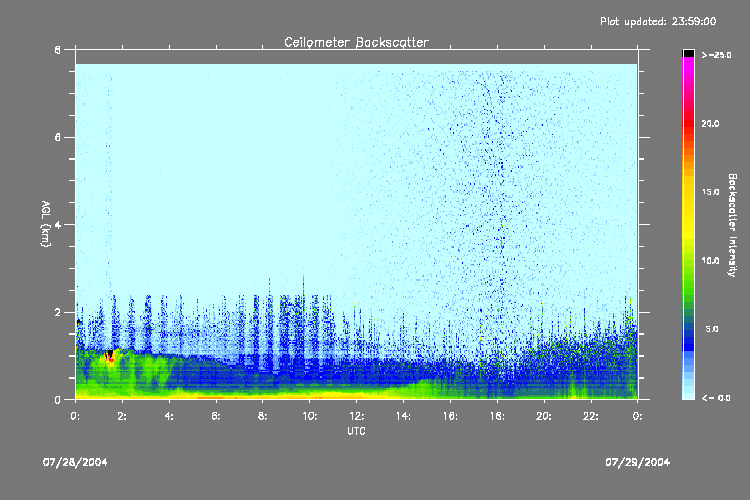The width and height of the screenshot is (750, 500).
Task: Click the colorbar value 15.0
Action: [x=710, y=192]
